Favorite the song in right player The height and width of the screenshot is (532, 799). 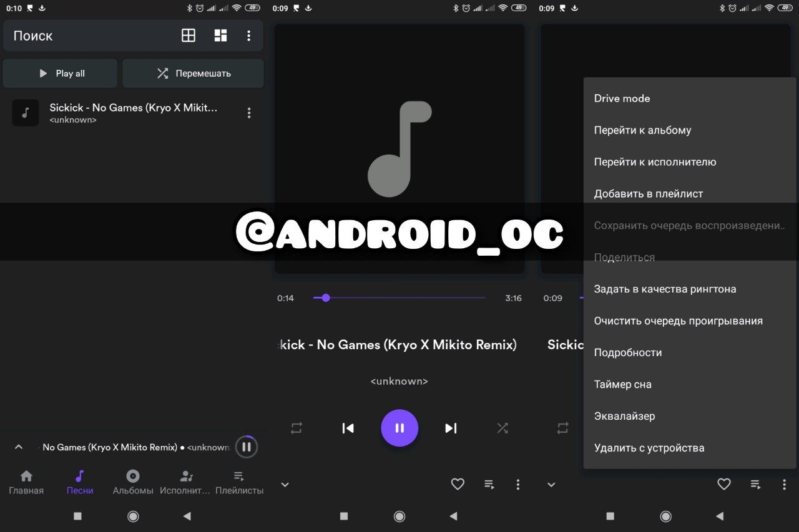(x=724, y=484)
